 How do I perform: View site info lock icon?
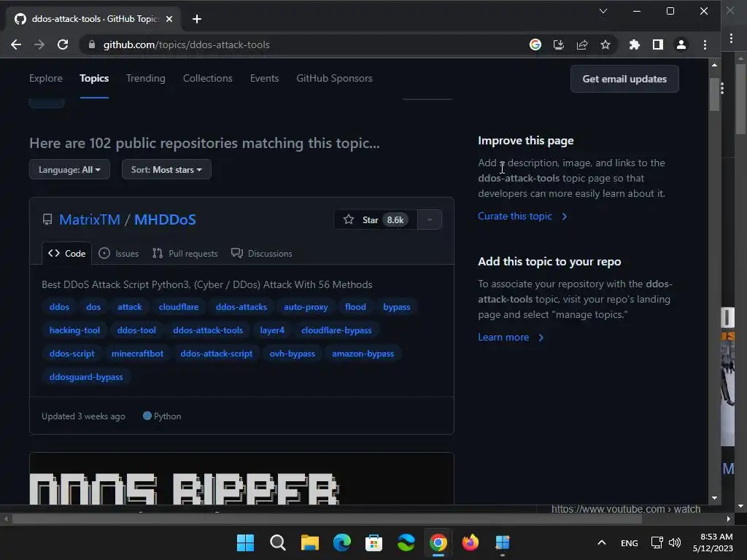(x=91, y=44)
